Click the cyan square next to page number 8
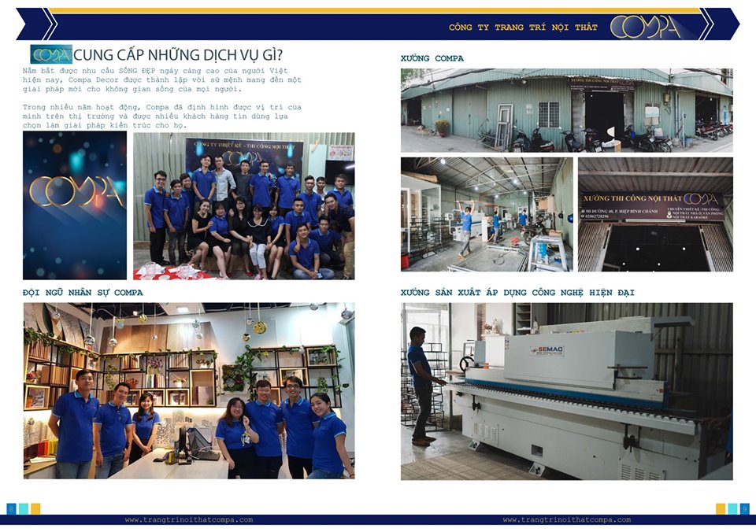Viewport: 756px width, 532px height. coord(23,508)
